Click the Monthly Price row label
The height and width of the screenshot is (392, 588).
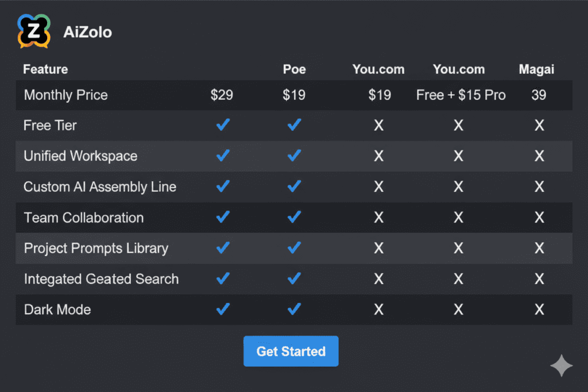65,95
